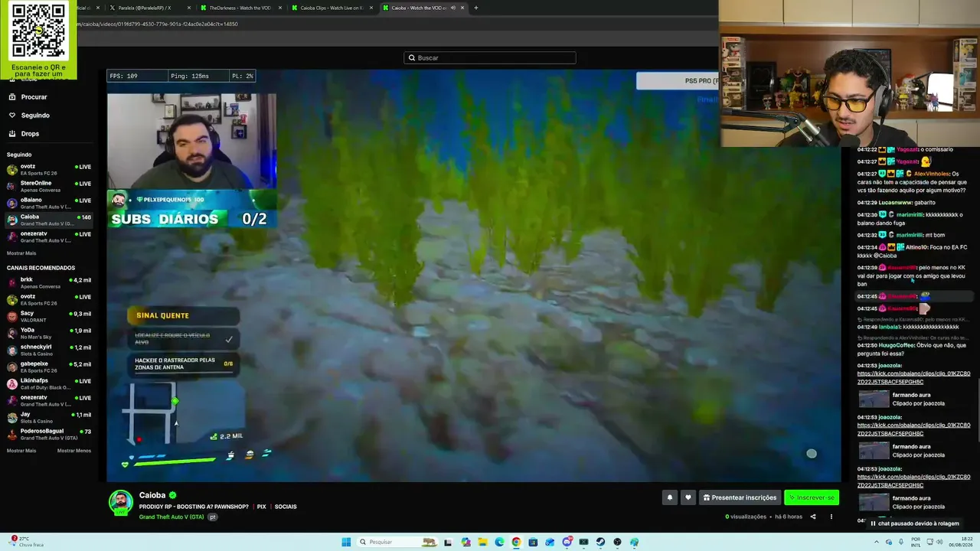Open the Grand Theft Auto V category link
Screen dimensions: 980x551
[x=171, y=517]
